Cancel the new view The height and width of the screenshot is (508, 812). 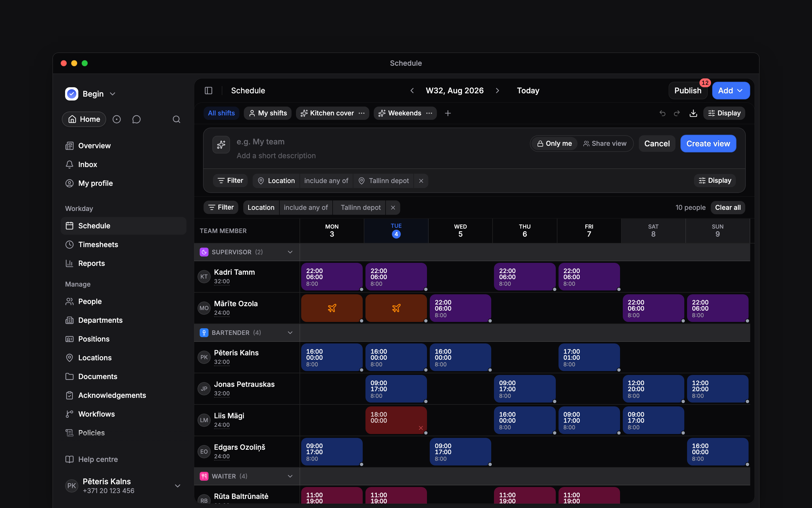click(x=657, y=144)
